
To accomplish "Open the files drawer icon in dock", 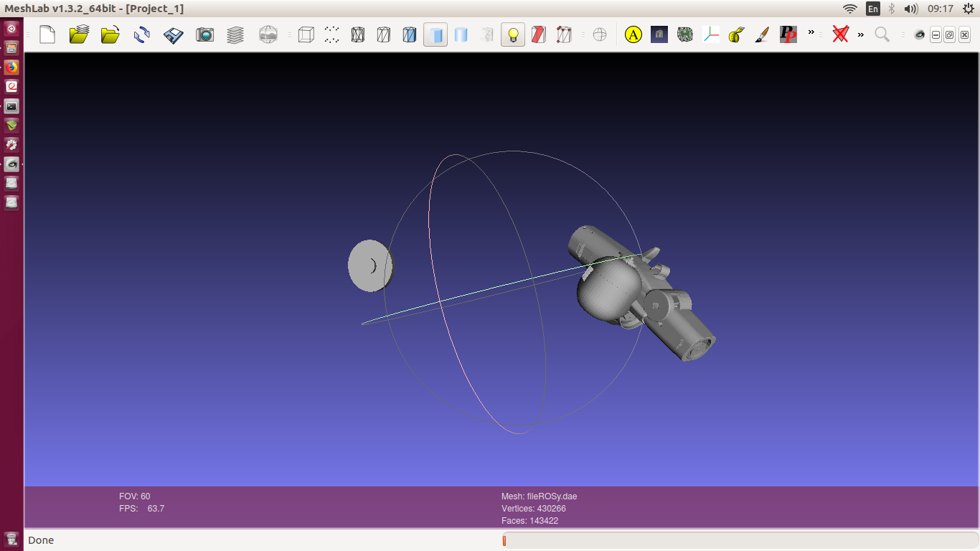I will click(x=11, y=48).
